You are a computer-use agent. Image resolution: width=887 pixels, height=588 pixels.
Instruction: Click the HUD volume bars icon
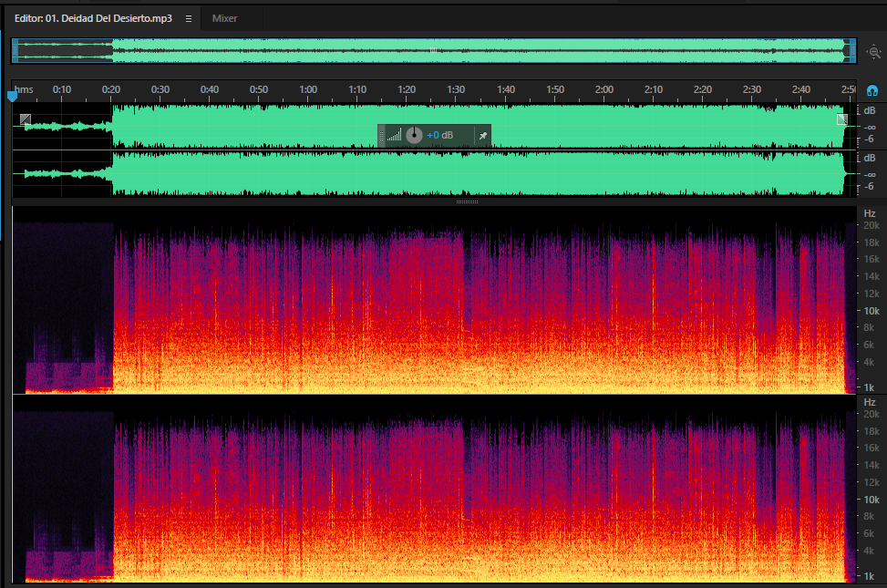coord(395,135)
